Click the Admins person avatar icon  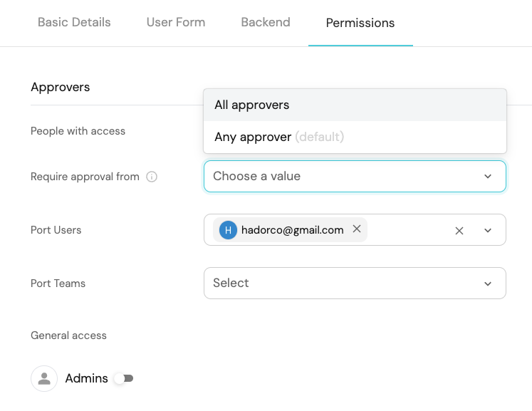coord(44,378)
